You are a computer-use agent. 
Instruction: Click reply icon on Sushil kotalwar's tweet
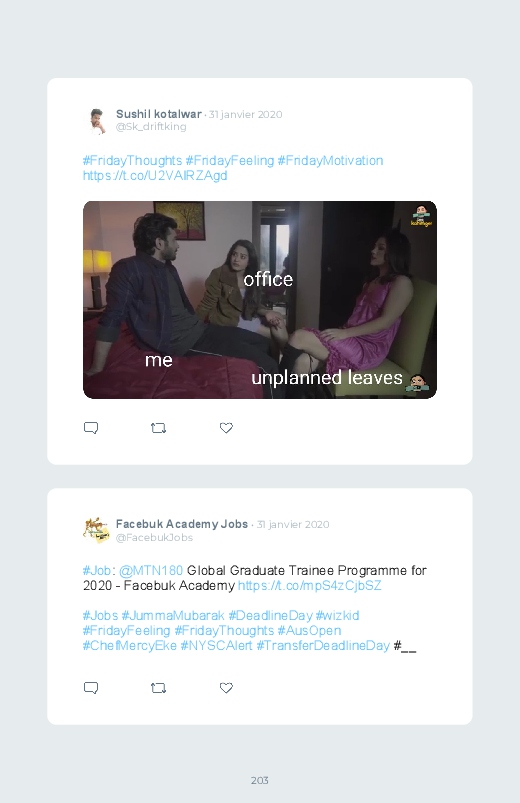(x=91, y=428)
